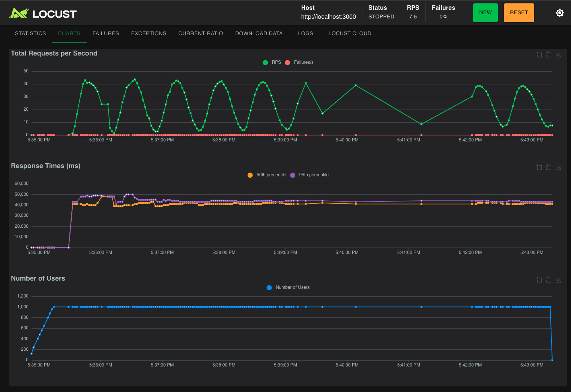Click the orange RESET button
571x392 pixels.
click(518, 13)
